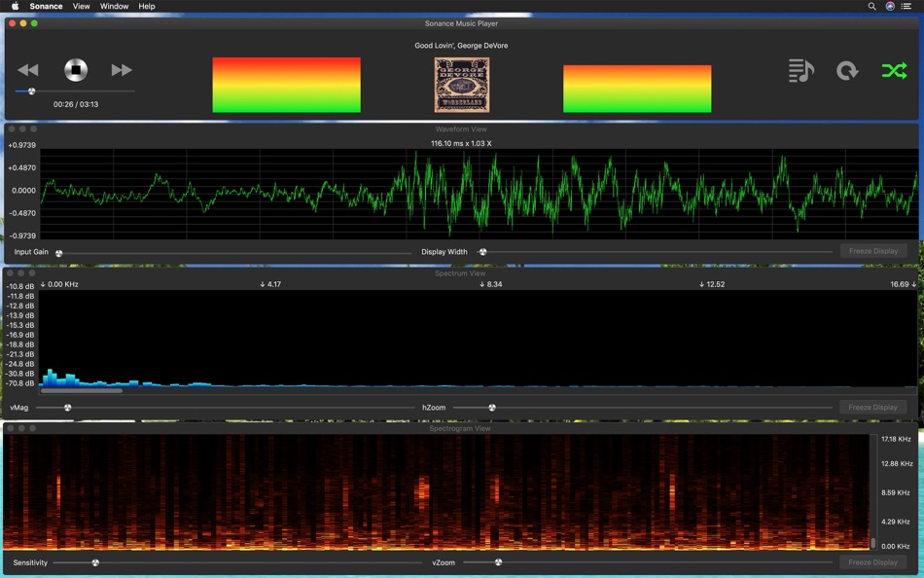924x578 pixels.
Task: Open Notification Center list icon
Action: click(906, 6)
